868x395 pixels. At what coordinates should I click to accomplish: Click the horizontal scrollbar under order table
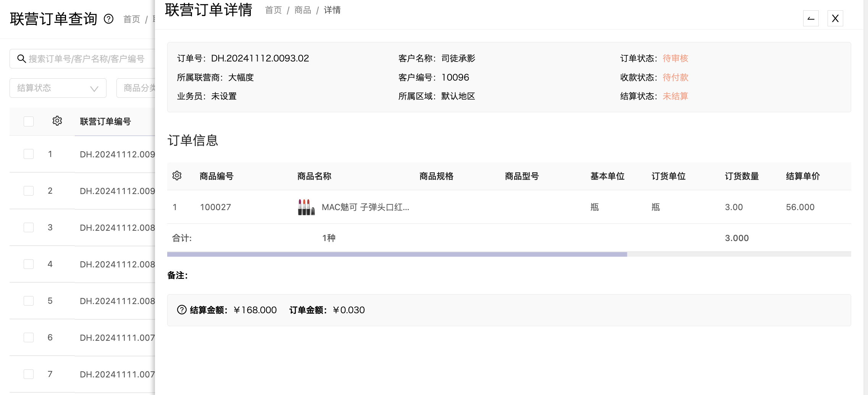coord(397,254)
